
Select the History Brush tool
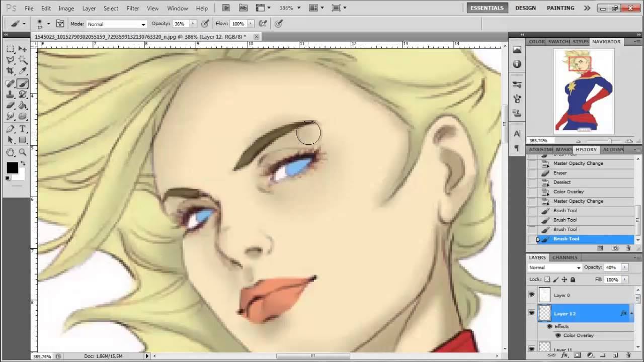(23, 95)
